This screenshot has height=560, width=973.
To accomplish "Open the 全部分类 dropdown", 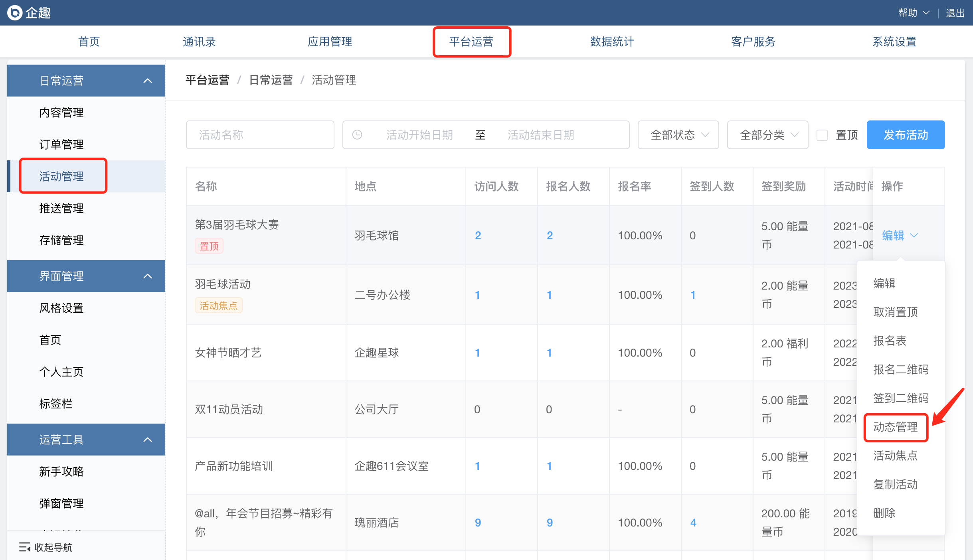I will (x=767, y=135).
